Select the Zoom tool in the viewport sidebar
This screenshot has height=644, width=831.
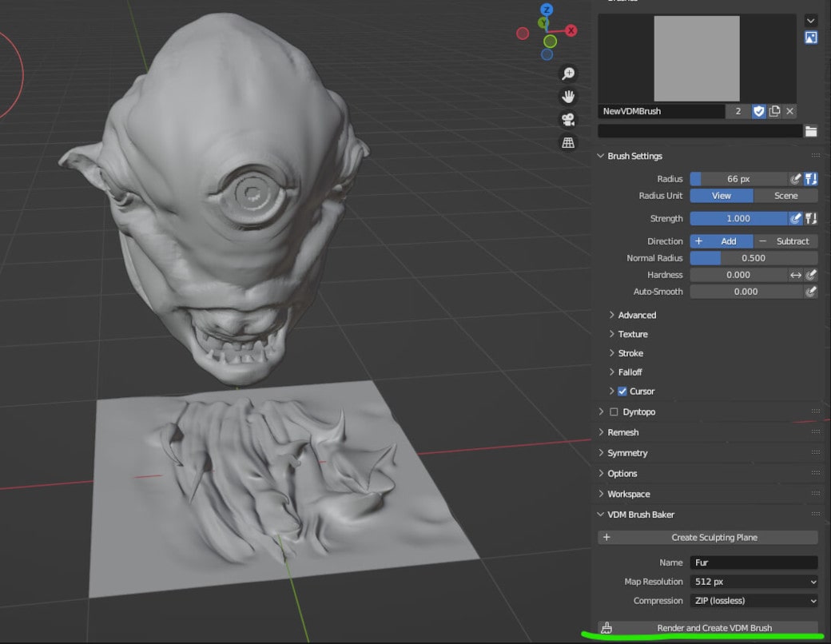click(x=568, y=73)
